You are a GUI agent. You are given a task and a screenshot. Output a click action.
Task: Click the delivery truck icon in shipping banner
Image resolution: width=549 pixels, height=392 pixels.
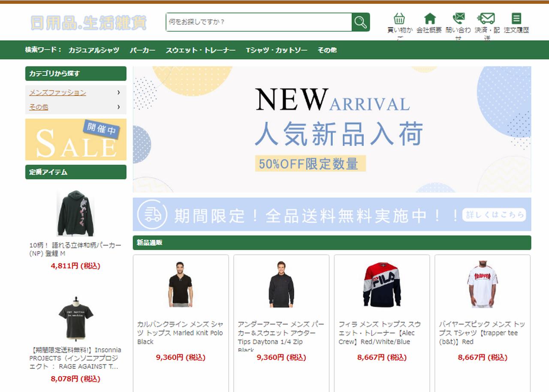click(153, 214)
